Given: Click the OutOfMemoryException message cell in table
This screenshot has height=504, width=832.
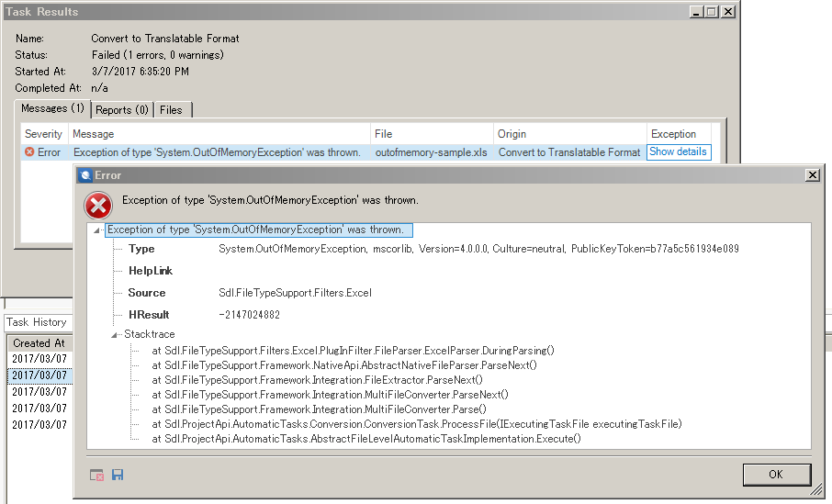Looking at the screenshot, I should click(219, 152).
